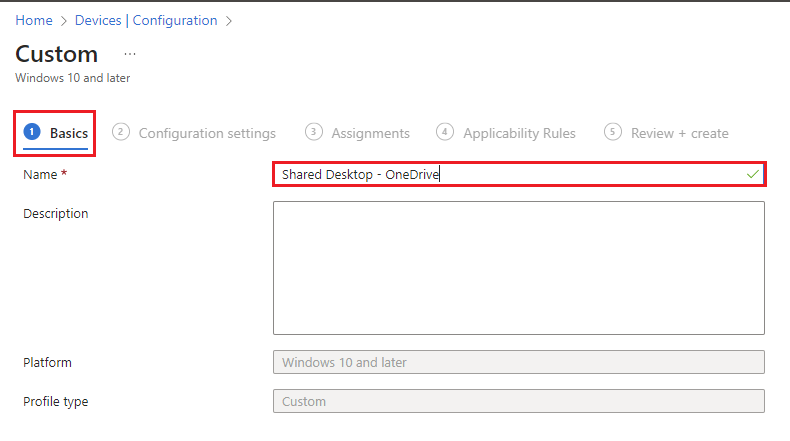Open Devices | Configuration breadcrumb link
Image resolution: width=790 pixels, height=441 pixels.
point(146,20)
